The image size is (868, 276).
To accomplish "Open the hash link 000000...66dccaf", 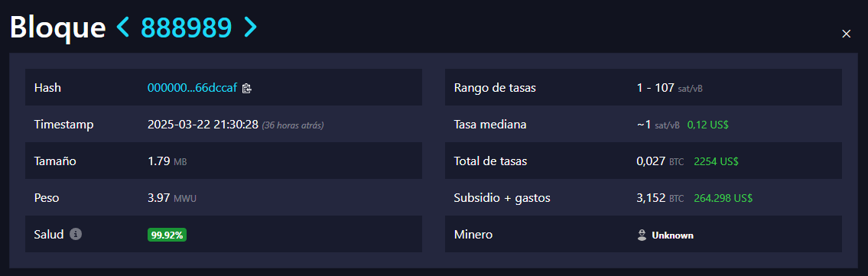I will coord(192,87).
